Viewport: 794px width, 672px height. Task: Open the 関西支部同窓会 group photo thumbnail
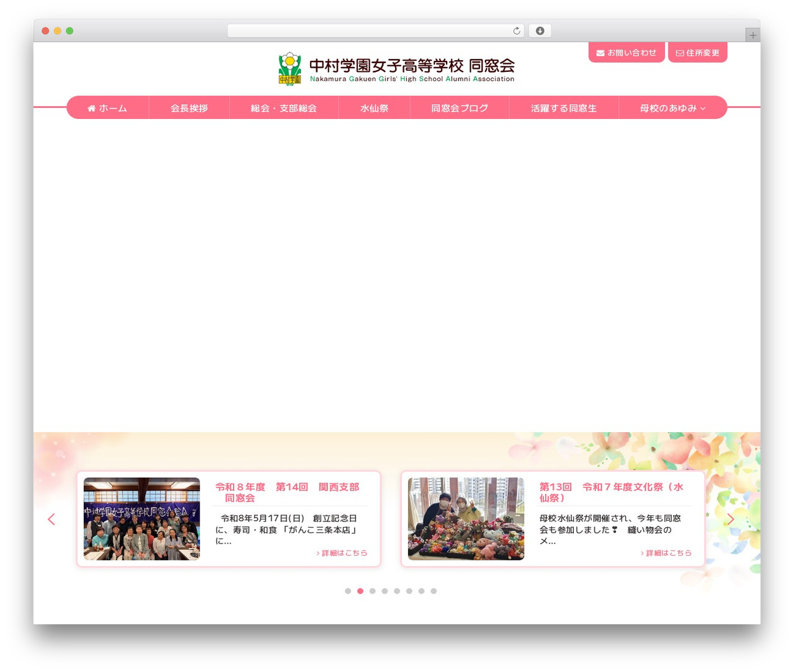click(142, 519)
